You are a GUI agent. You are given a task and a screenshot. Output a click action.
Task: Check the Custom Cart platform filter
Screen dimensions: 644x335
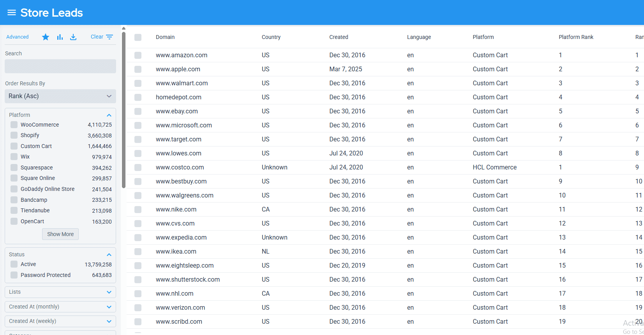14,146
